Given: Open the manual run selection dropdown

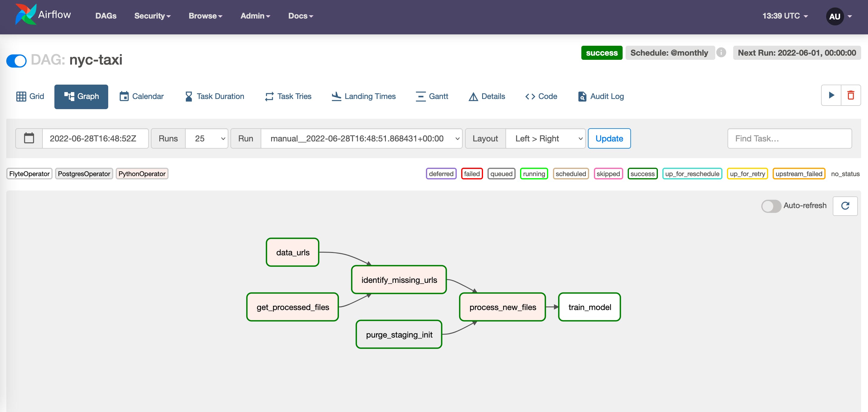Looking at the screenshot, I should [361, 138].
